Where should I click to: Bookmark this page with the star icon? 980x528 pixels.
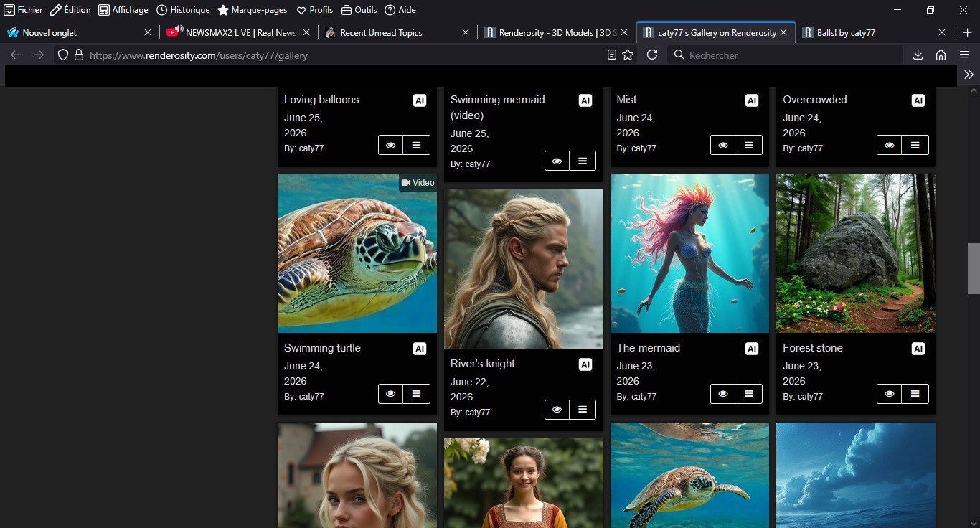tap(628, 55)
